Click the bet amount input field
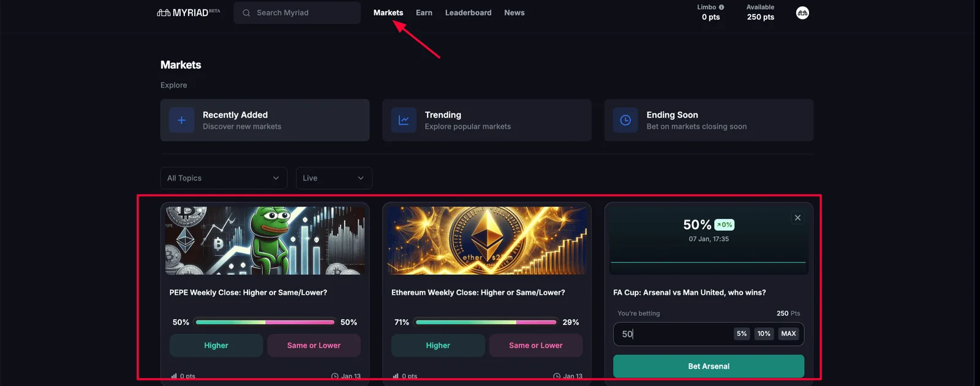 (709, 334)
